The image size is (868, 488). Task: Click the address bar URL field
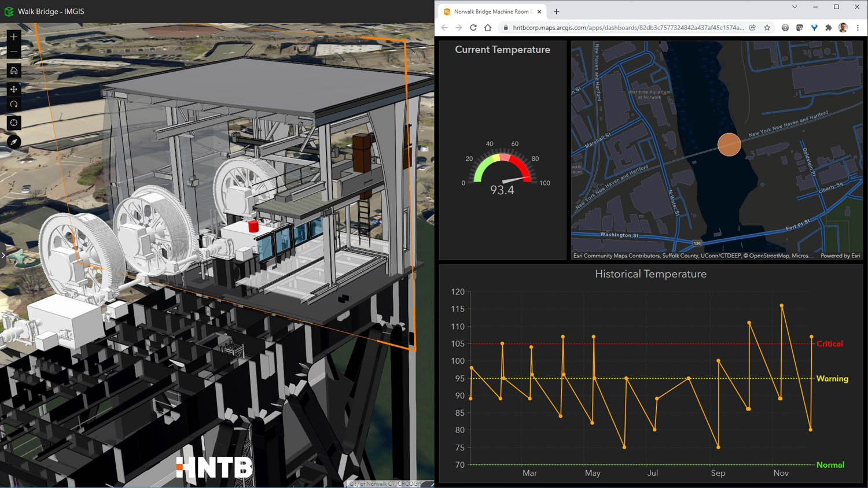coord(628,28)
